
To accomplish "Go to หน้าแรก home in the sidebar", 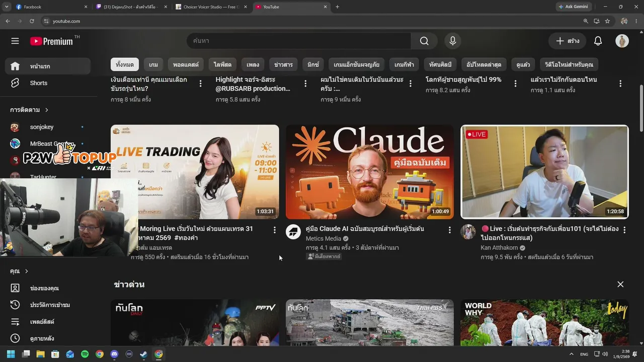I will coord(48,66).
